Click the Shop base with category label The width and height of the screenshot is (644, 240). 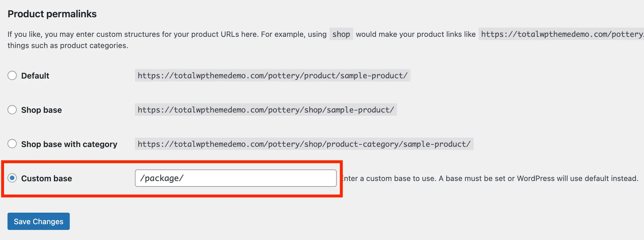[x=69, y=144]
